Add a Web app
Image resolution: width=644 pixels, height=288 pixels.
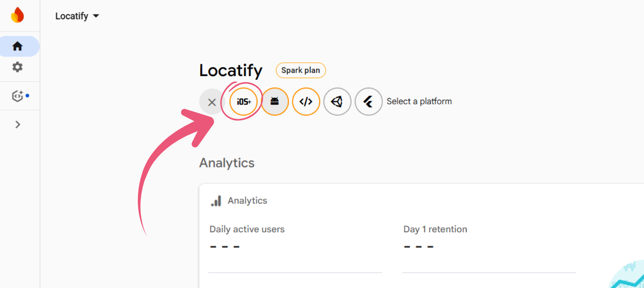[x=306, y=102]
